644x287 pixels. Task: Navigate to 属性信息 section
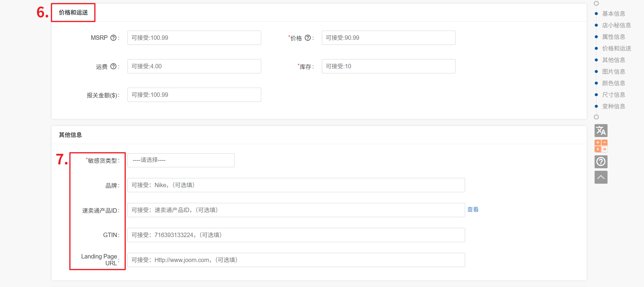[x=613, y=37]
